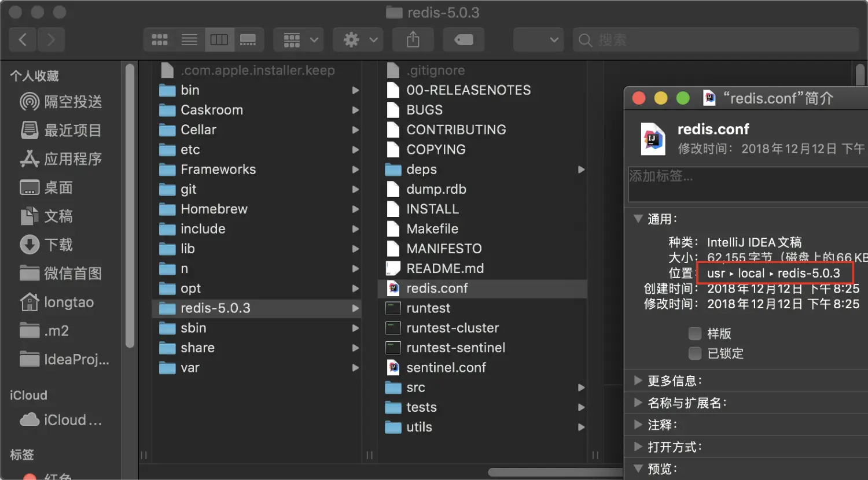
Task: Expand the 注释 comments section
Action: point(638,424)
